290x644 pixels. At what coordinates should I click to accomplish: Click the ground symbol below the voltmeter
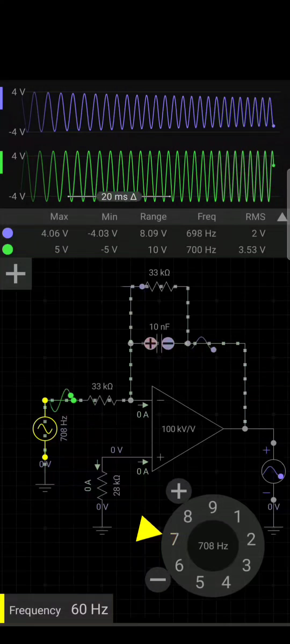click(273, 530)
